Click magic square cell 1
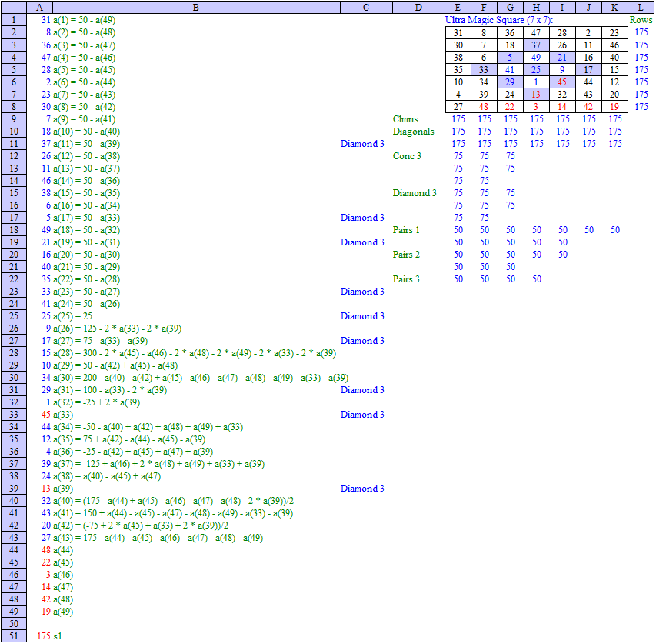The height and width of the screenshot is (644, 656). [536, 82]
